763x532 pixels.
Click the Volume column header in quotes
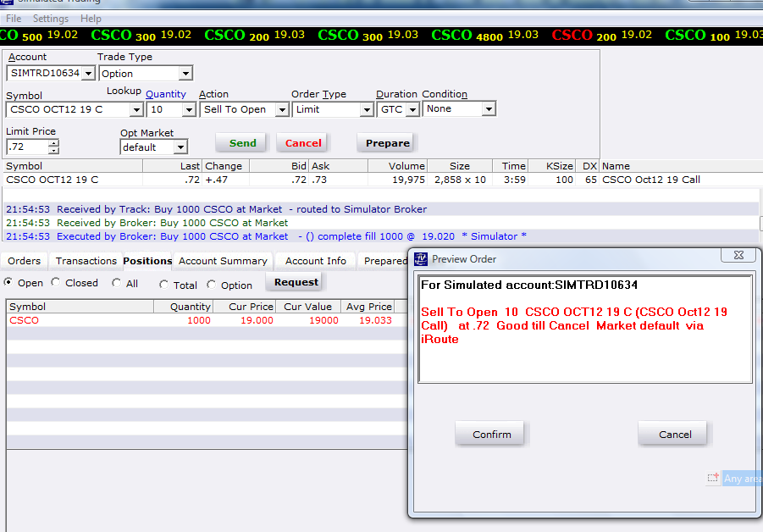pos(397,166)
